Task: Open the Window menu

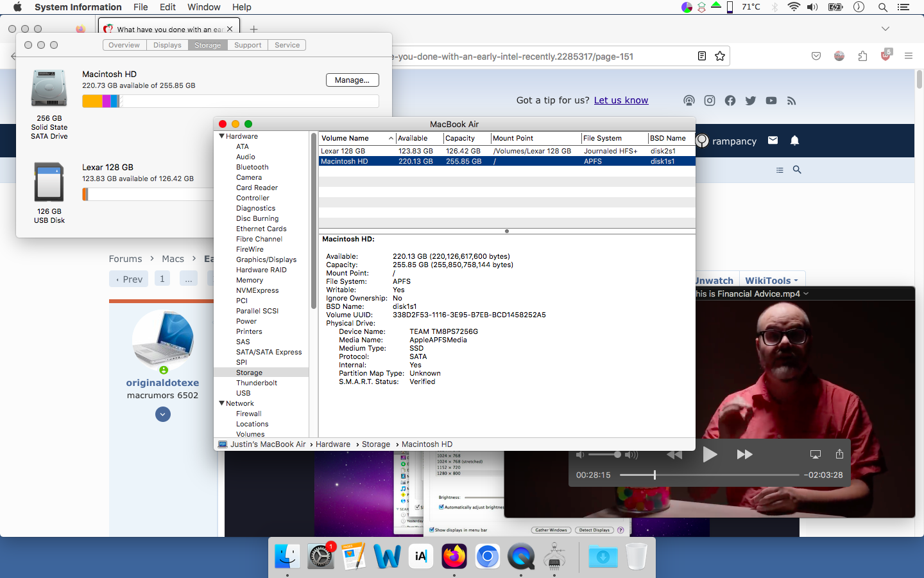Action: pos(204,7)
